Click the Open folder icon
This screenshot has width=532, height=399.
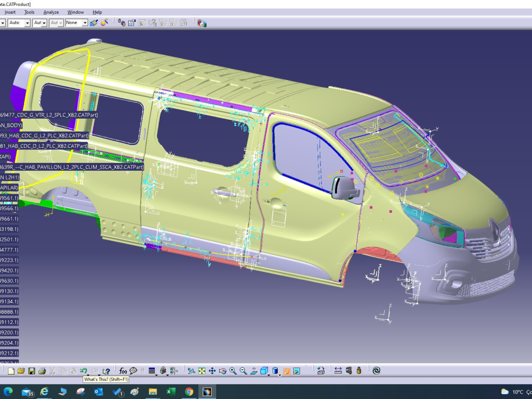(x=21, y=371)
